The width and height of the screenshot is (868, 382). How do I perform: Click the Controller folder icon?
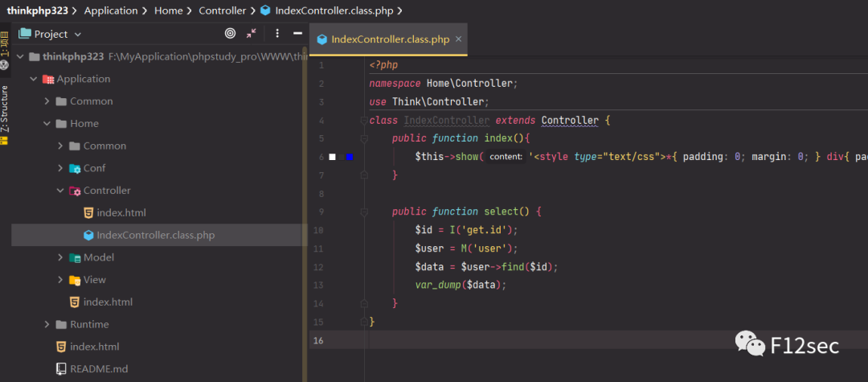pyautogui.click(x=75, y=191)
